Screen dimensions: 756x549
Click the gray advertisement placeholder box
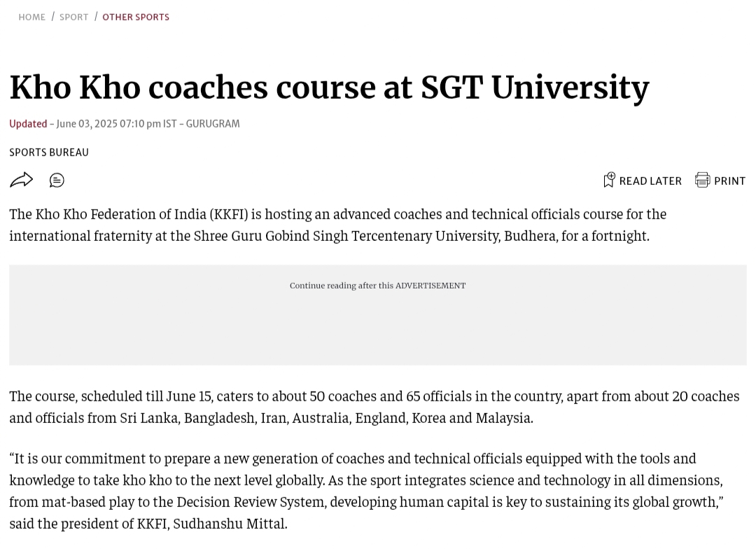click(377, 314)
